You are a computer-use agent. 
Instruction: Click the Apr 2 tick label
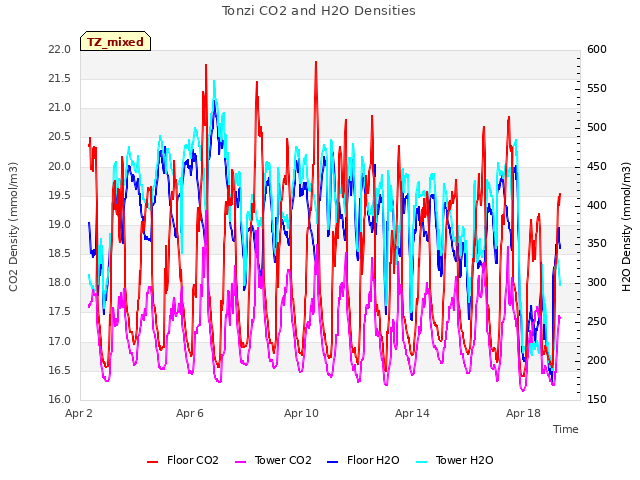coord(79,413)
